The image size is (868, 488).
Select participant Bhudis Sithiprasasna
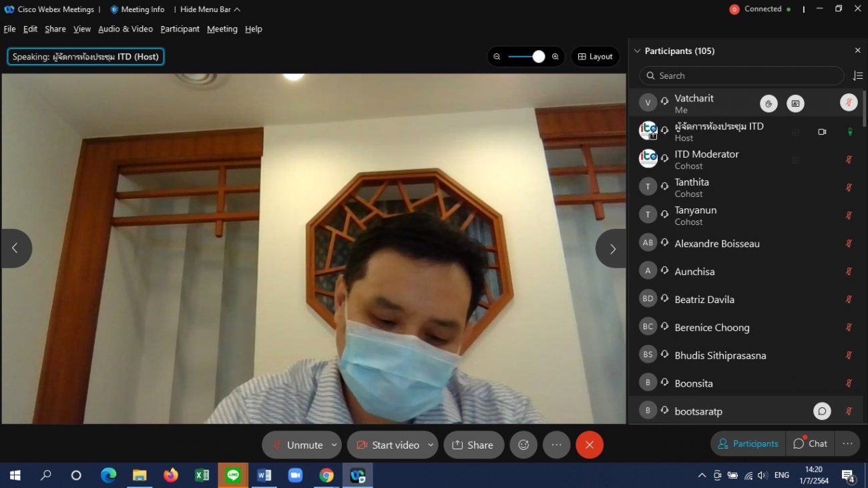click(x=744, y=356)
